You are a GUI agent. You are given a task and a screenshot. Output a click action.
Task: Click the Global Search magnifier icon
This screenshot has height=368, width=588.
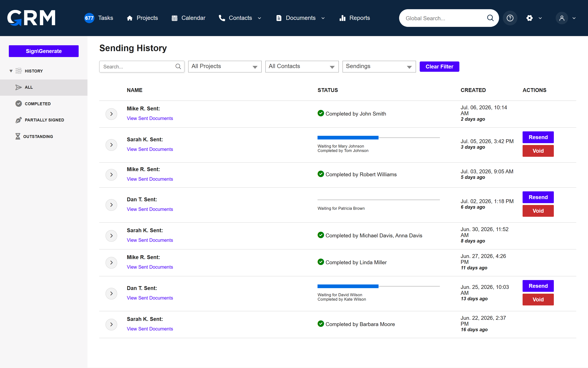point(490,18)
